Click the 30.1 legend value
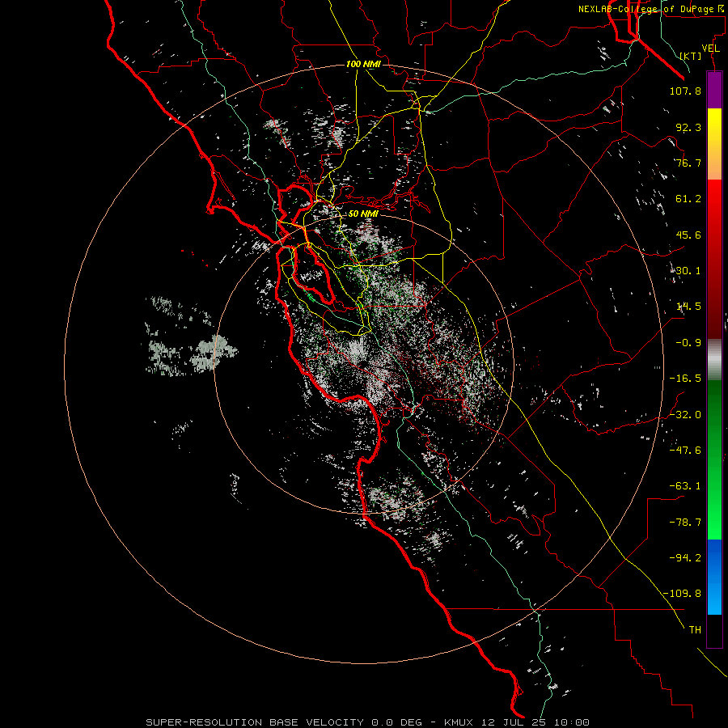 click(x=688, y=271)
